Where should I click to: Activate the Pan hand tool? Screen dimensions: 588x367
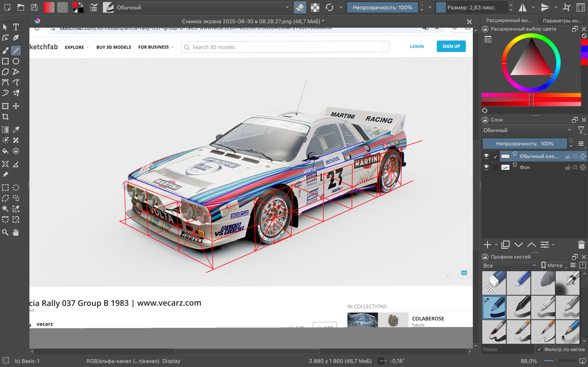[16, 232]
